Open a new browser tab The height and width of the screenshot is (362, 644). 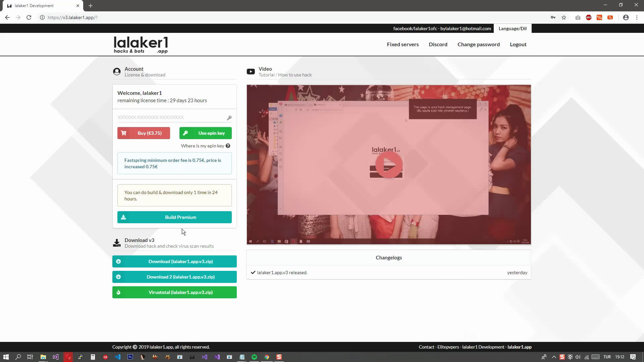coord(91,6)
